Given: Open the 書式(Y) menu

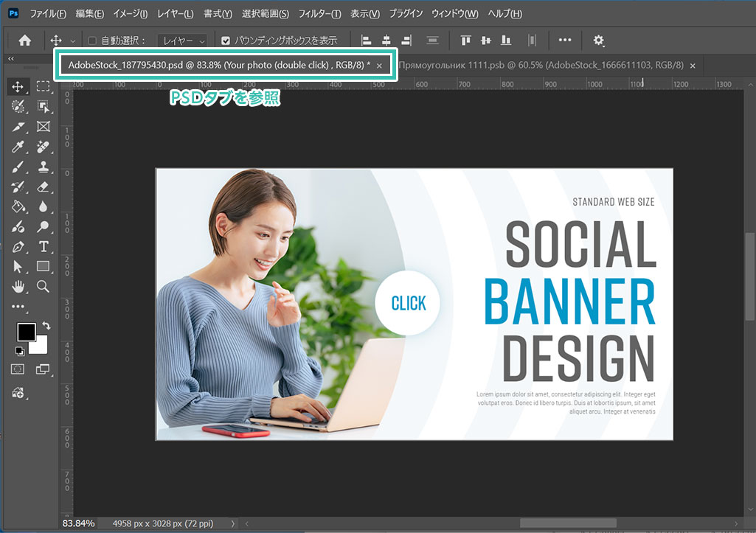Looking at the screenshot, I should tap(218, 13).
